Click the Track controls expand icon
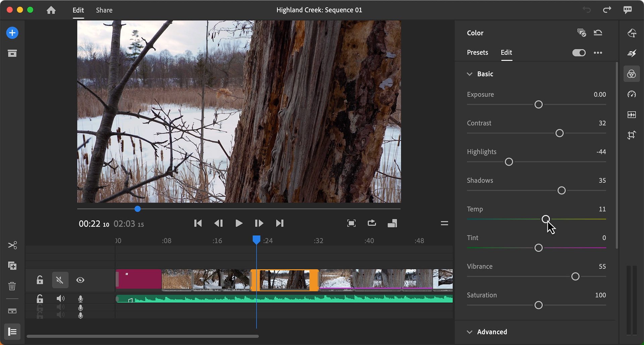Image resolution: width=644 pixels, height=345 pixels. (12, 311)
